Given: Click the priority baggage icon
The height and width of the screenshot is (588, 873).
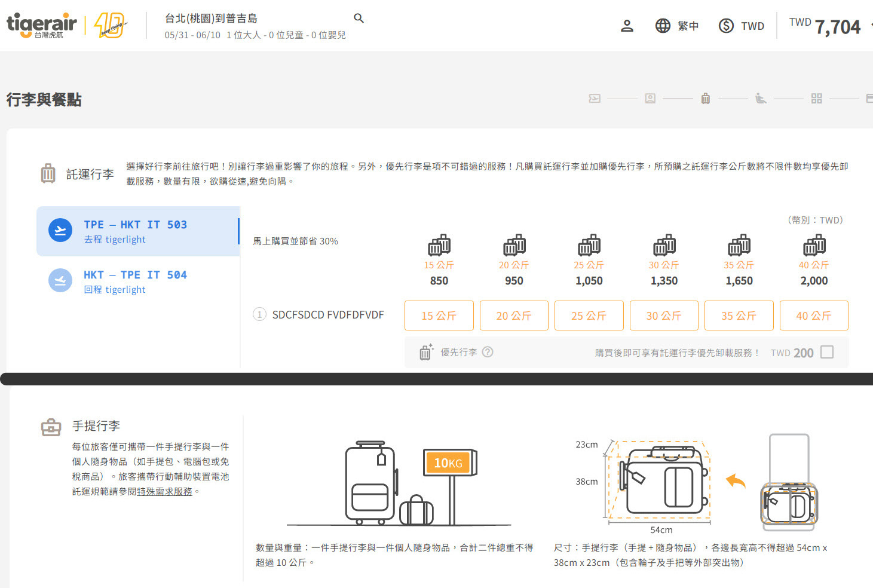Looking at the screenshot, I should tap(425, 352).
